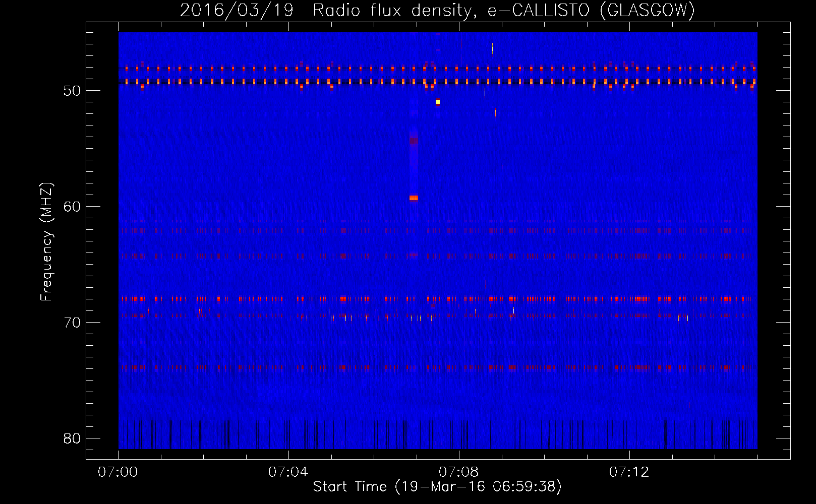
Task: Click the orange-red burst patch just below 60 MHz
Action: click(414, 198)
